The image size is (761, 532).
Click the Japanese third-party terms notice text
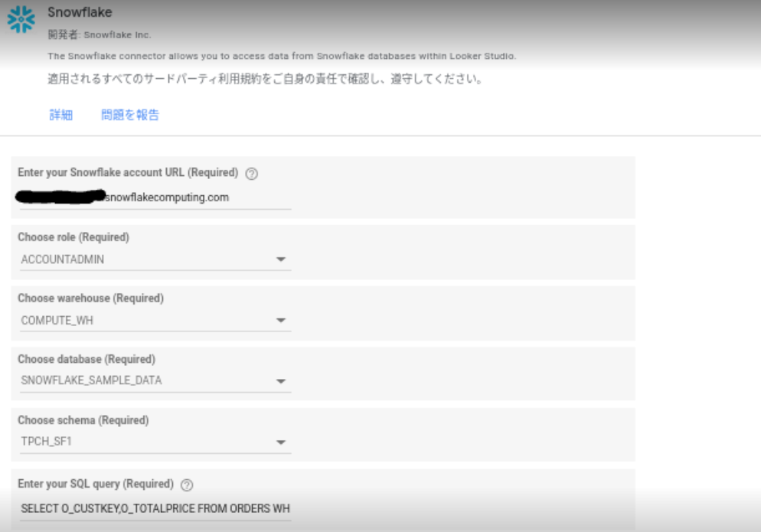(265, 79)
